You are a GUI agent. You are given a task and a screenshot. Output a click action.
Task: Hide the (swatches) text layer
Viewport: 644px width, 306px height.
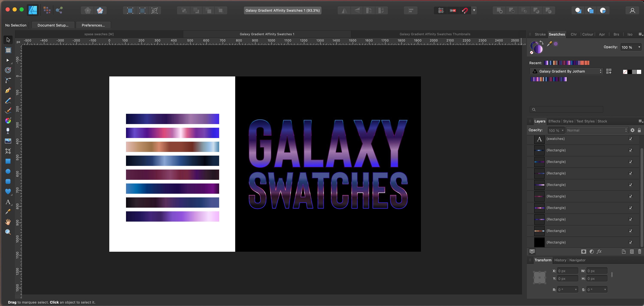[631, 139]
